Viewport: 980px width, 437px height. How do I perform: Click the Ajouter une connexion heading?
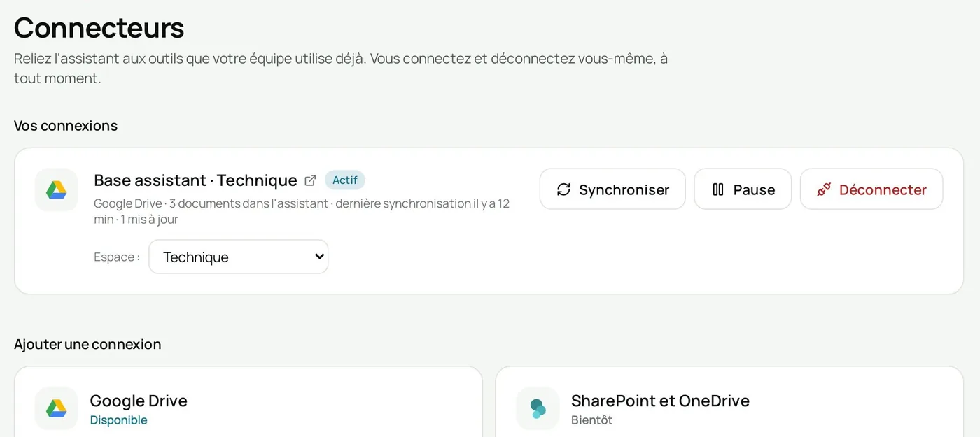[87, 344]
